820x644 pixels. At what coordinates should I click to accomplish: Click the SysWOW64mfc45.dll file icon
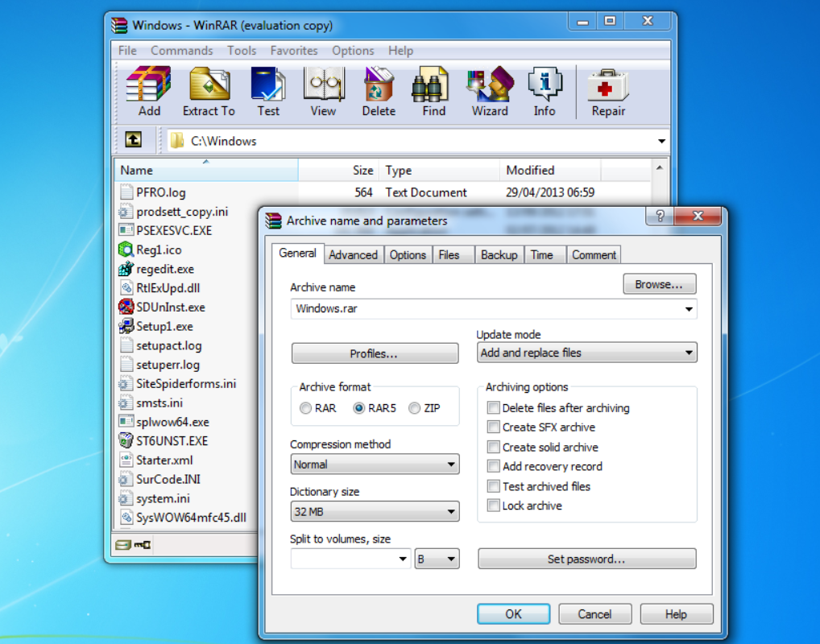click(126, 518)
